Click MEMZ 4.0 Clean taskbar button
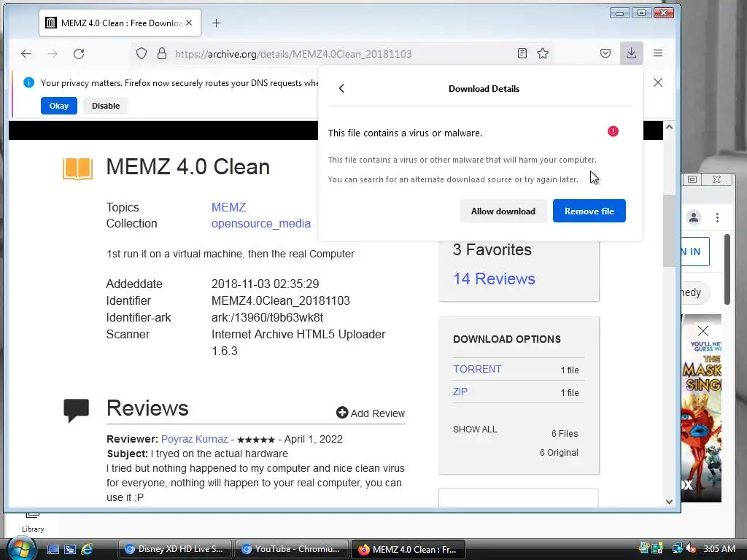This screenshot has width=747, height=560. [408, 549]
